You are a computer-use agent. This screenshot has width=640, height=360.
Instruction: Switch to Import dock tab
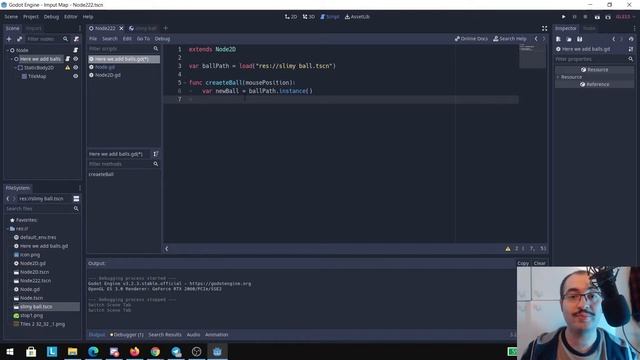click(33, 28)
